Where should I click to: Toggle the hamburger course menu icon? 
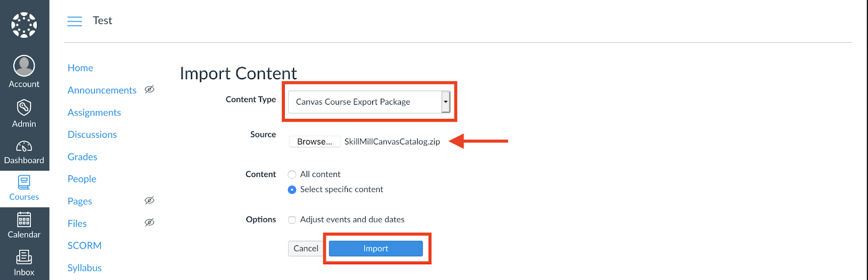pyautogui.click(x=75, y=21)
